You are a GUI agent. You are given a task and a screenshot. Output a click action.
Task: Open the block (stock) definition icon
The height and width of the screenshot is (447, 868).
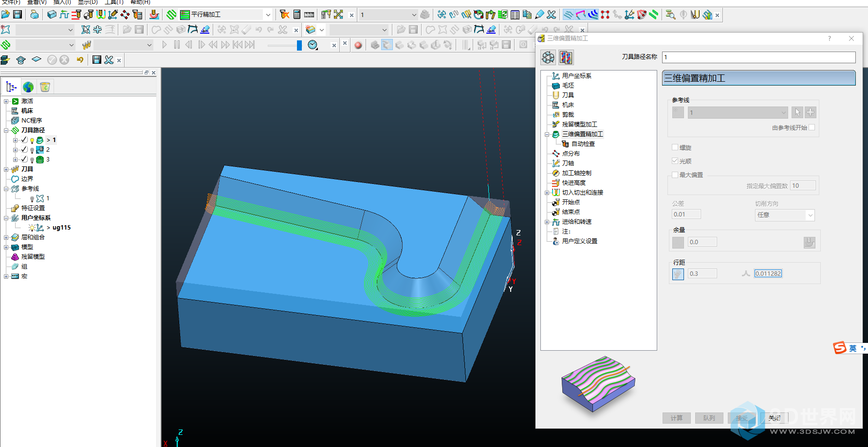52,15
